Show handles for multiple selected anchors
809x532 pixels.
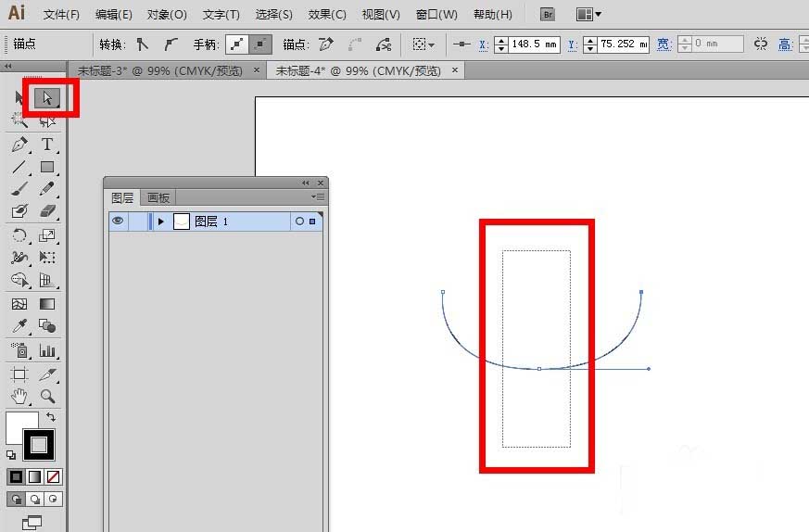[237, 44]
